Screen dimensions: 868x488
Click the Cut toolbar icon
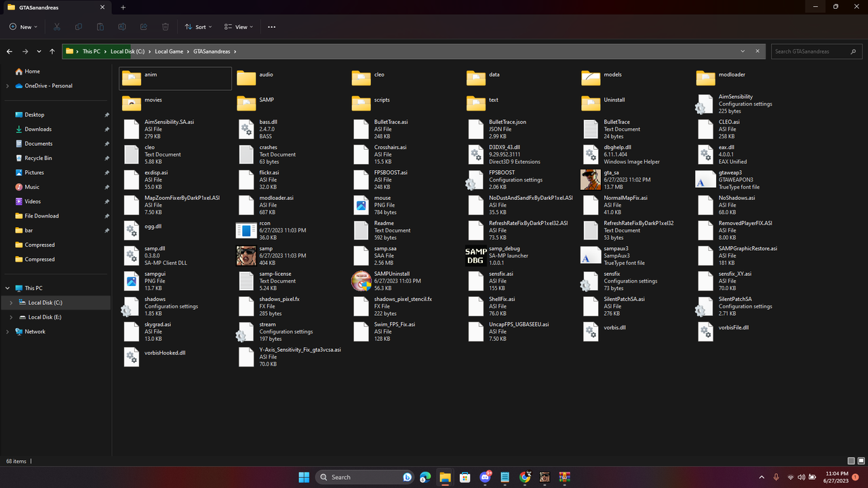coord(57,27)
